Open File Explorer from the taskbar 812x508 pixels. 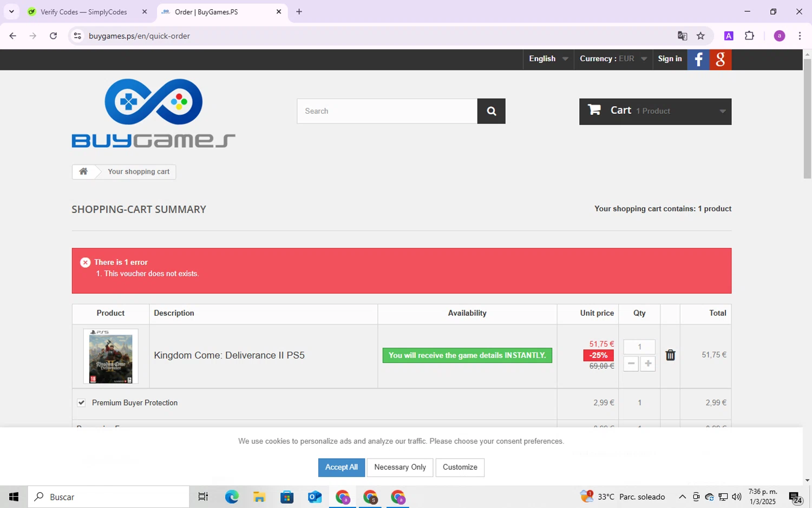(x=259, y=497)
